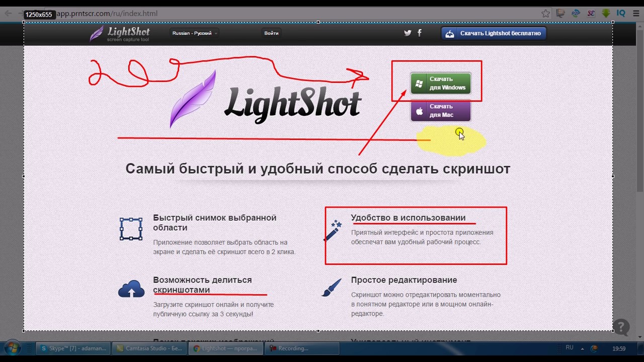Click heading Возможность делиться скриншотами
Screen dimensions: 644x362
[202, 285]
